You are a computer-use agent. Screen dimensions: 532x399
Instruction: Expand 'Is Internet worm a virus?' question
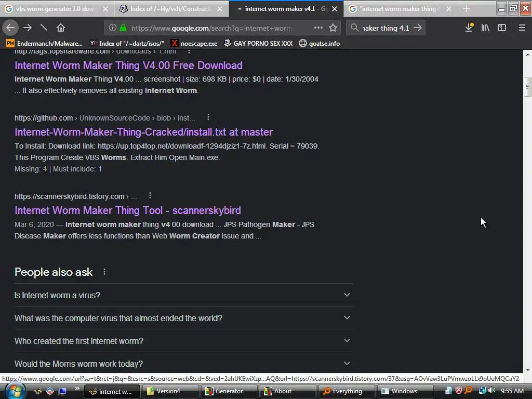pyautogui.click(x=183, y=295)
